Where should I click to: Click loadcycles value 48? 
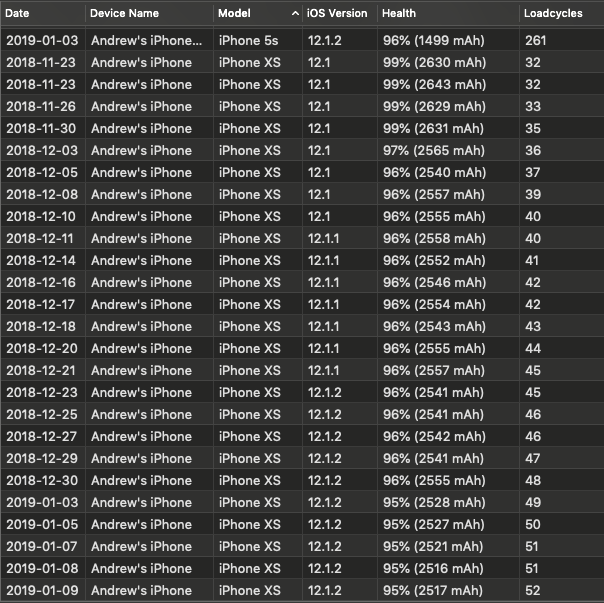tap(533, 480)
